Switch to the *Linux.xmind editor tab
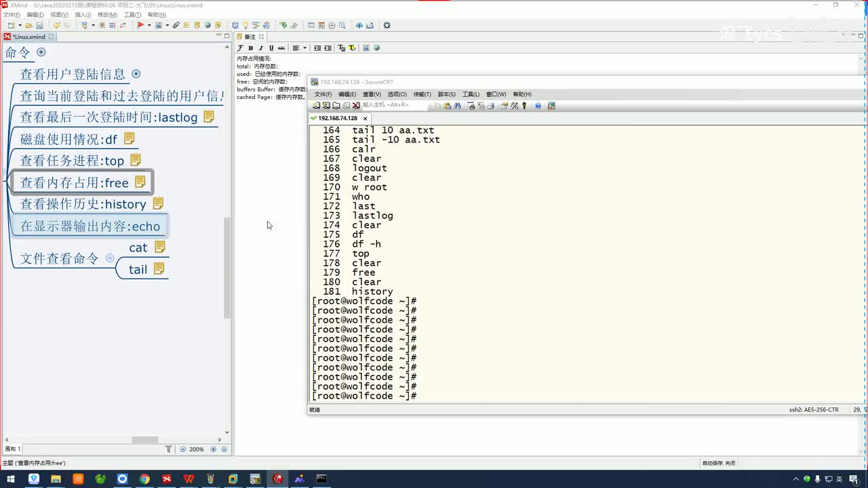Viewport: 868px width, 488px height. [28, 37]
